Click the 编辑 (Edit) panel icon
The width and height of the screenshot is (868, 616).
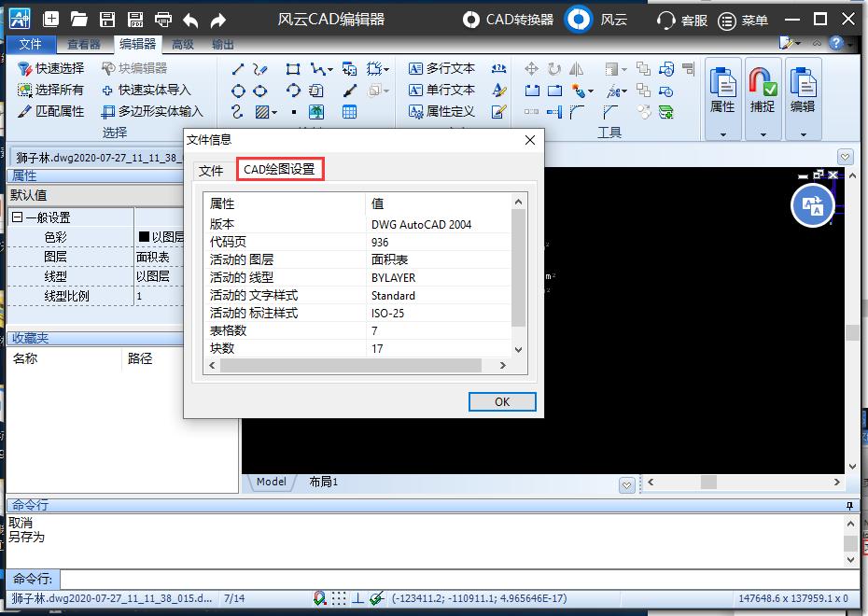click(x=802, y=84)
